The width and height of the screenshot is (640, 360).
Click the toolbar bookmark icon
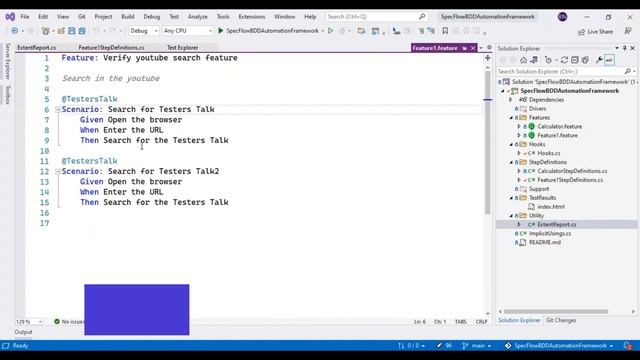[x=445, y=31]
